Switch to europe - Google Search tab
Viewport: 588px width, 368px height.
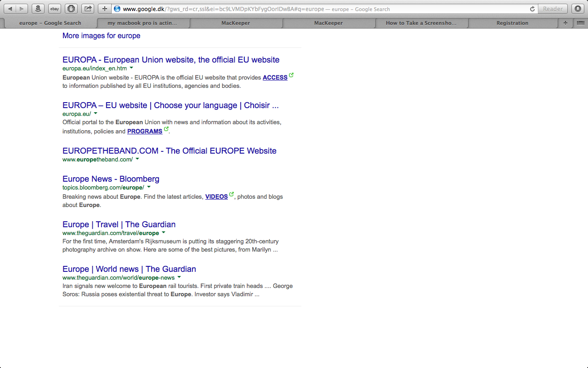point(50,23)
